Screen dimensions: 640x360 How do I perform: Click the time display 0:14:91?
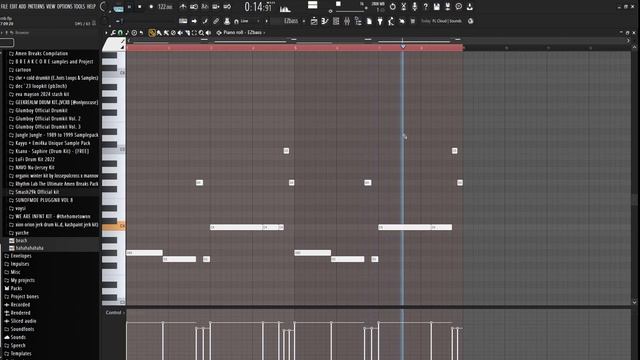point(258,7)
